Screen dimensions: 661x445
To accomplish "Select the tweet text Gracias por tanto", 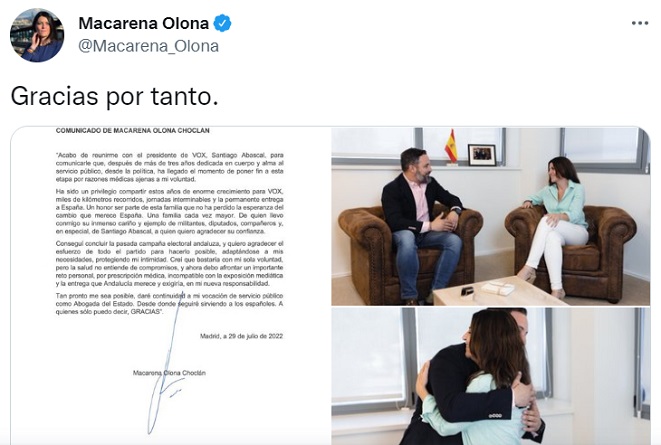I will point(114,96).
